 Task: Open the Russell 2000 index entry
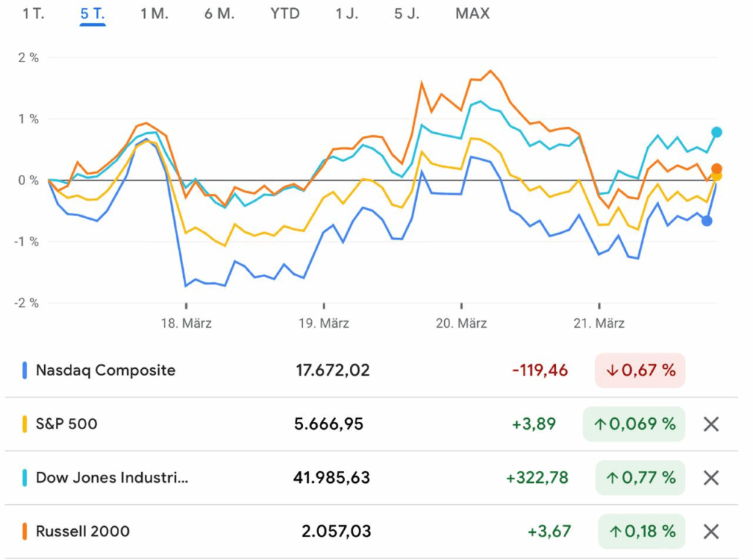pyautogui.click(x=82, y=531)
